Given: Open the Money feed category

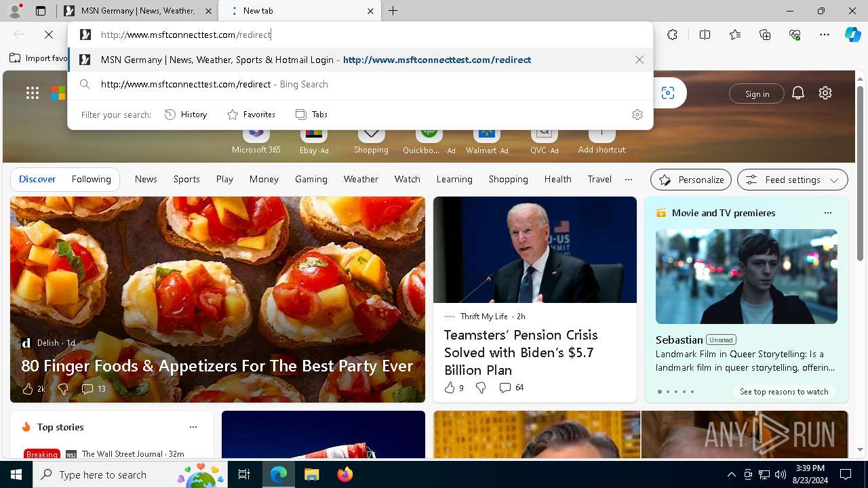Looking at the screenshot, I should point(264,179).
